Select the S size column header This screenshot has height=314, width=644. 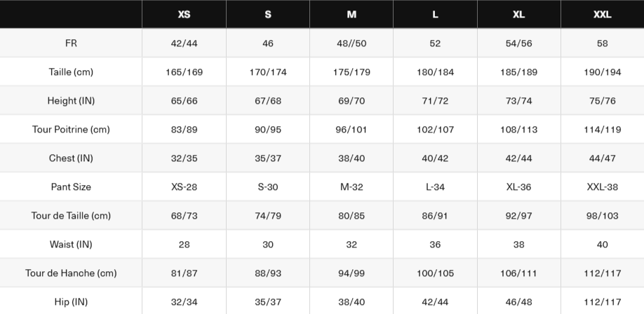pos(268,15)
